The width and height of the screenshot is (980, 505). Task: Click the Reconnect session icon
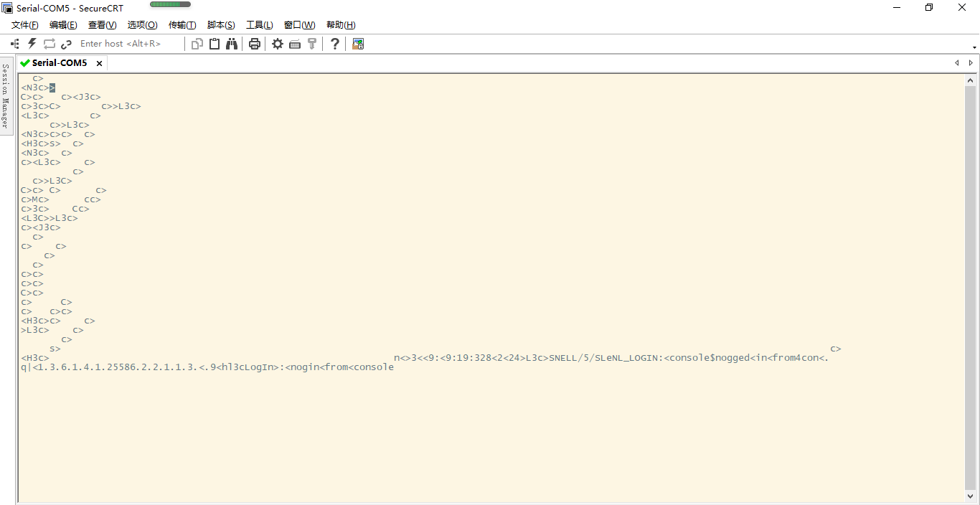click(50, 44)
